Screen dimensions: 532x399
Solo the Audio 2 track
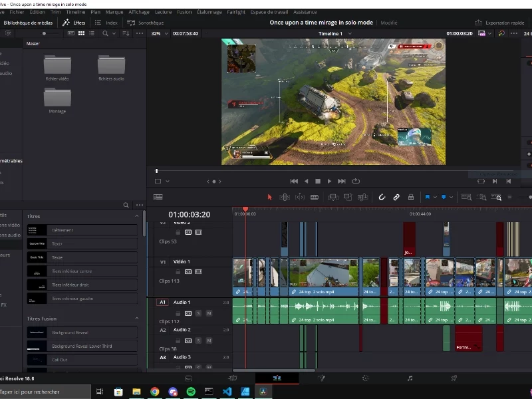tap(198, 340)
